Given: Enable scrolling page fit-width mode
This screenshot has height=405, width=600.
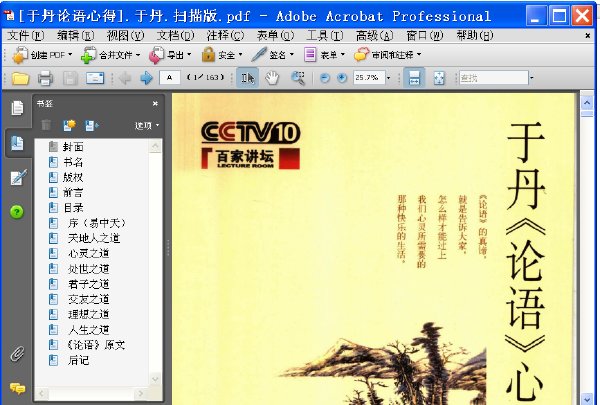Looking at the screenshot, I should click(414, 78).
